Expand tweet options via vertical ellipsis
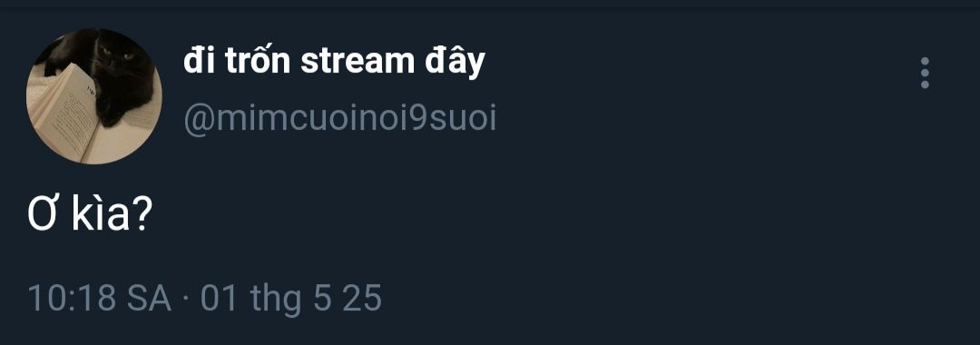The image size is (980, 345). point(925,73)
